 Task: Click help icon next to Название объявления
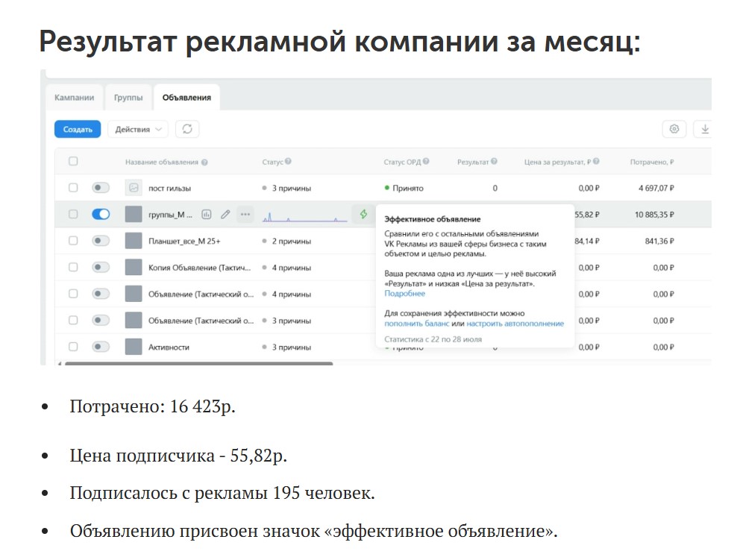(204, 163)
